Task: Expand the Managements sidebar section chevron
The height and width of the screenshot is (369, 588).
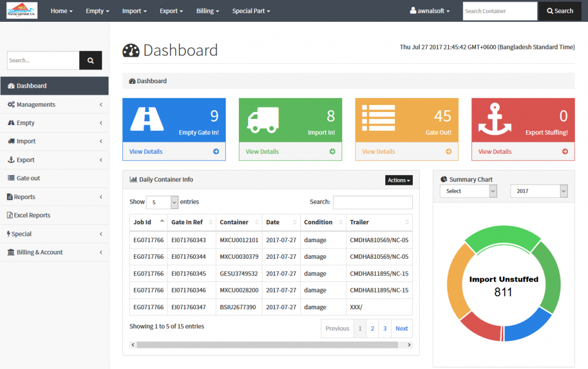Action: tap(101, 104)
